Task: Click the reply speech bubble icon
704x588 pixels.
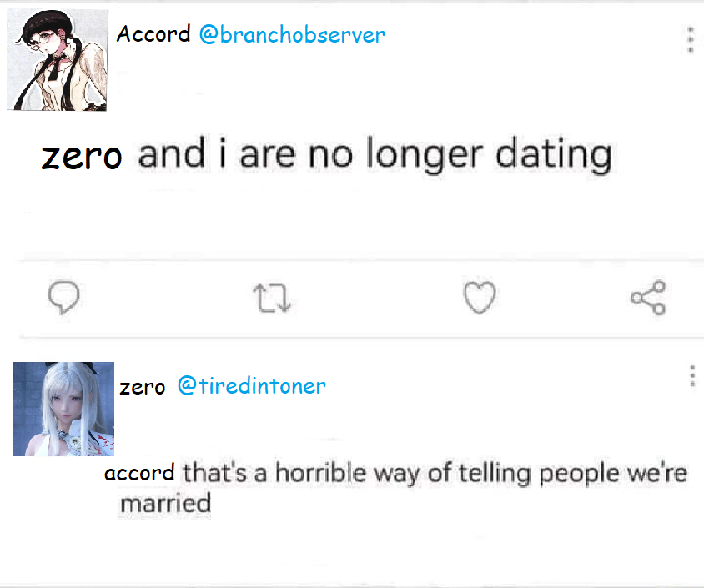Action: [x=64, y=298]
